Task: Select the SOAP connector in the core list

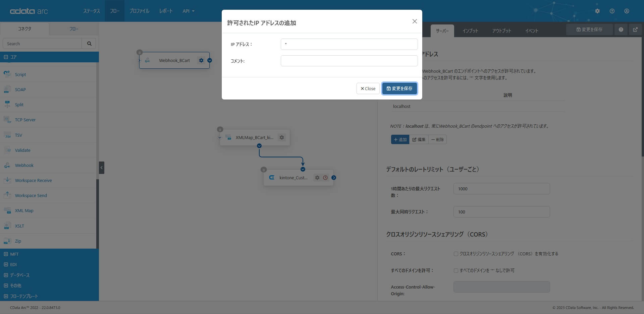Action: 49,89
